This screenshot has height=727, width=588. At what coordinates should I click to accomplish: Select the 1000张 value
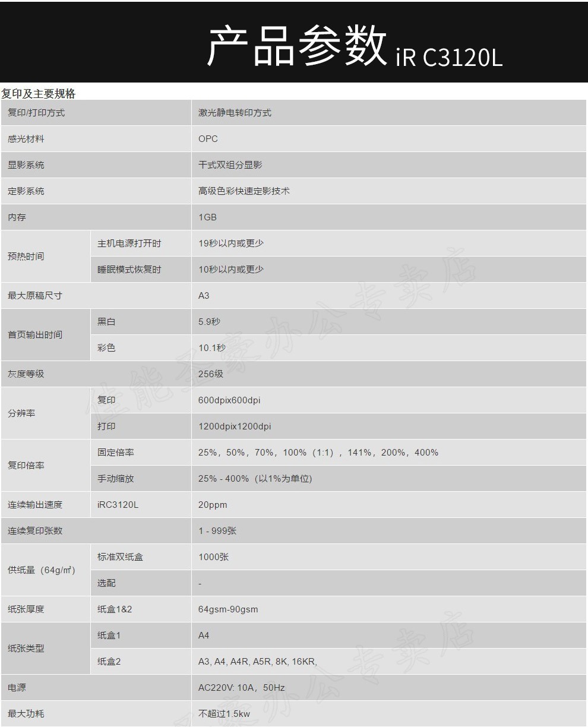tap(213, 557)
